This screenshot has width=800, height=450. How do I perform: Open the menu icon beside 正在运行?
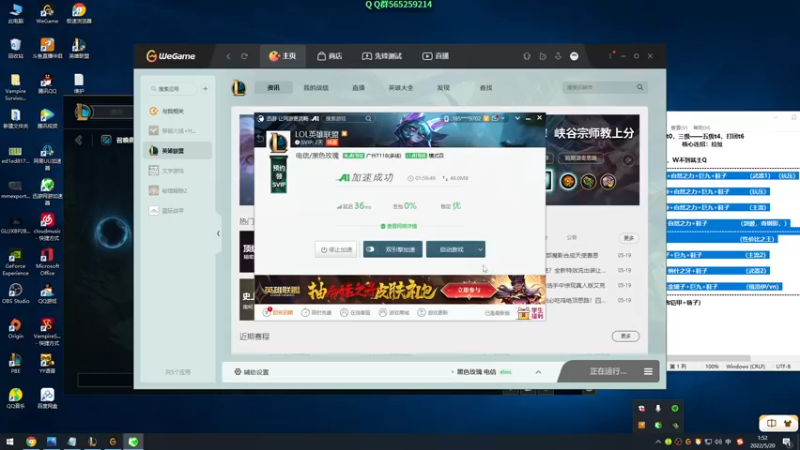[648, 371]
